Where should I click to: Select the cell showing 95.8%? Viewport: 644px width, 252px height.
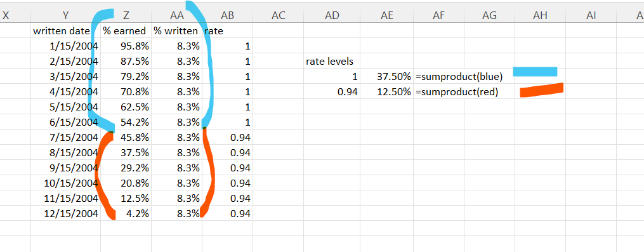click(126, 46)
